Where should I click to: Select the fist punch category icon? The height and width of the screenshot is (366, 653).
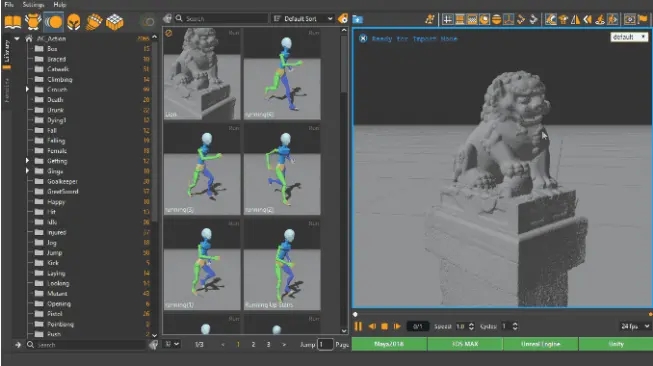click(94, 22)
